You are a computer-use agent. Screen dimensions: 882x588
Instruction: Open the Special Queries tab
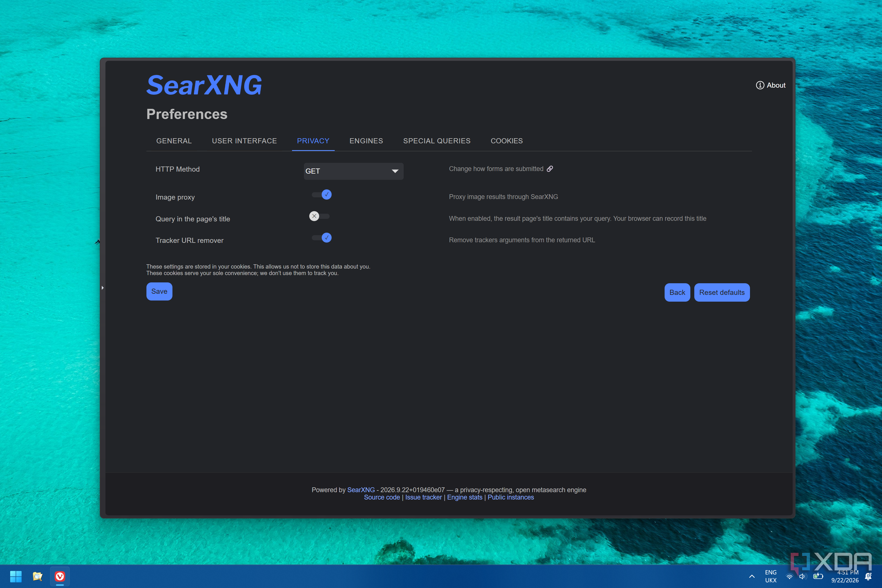coord(437,141)
